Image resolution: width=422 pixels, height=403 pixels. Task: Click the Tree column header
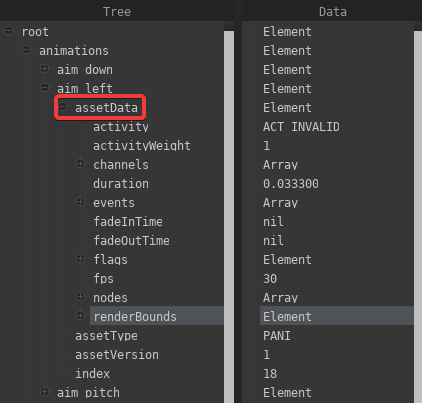coord(117,11)
